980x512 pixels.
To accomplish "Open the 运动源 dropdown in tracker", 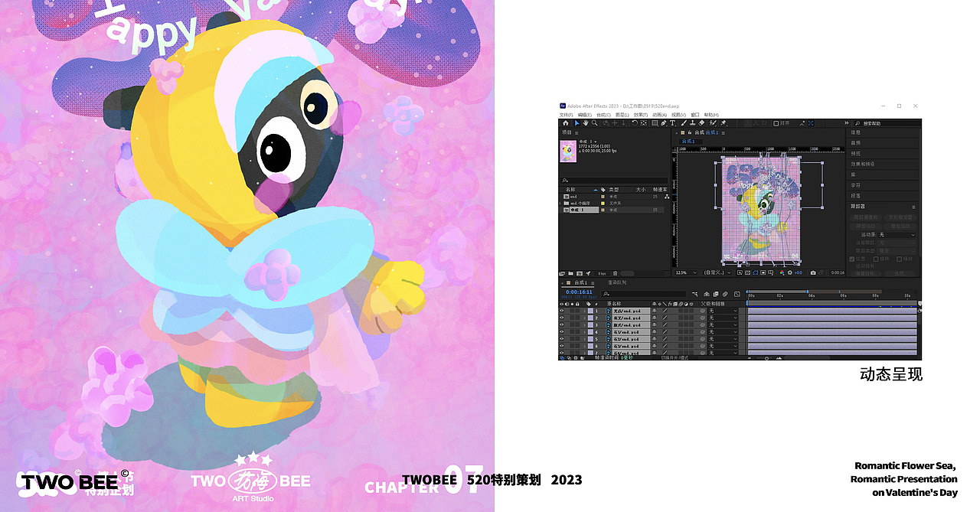I will pos(897,235).
